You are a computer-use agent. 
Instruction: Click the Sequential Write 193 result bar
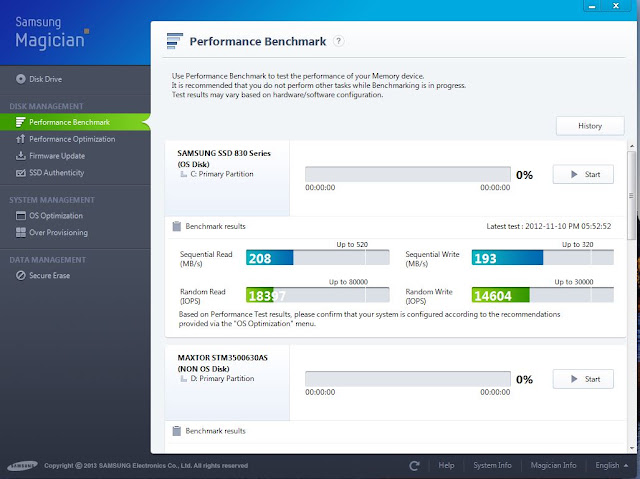click(543, 257)
